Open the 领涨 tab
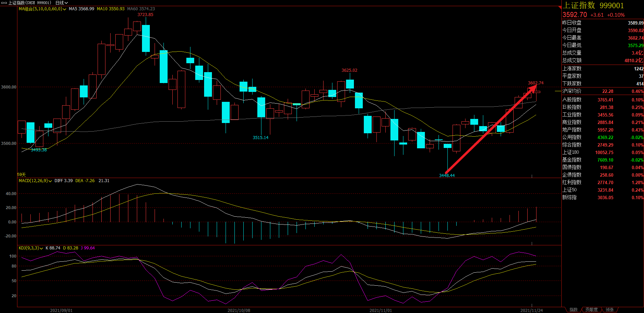 click(610, 310)
